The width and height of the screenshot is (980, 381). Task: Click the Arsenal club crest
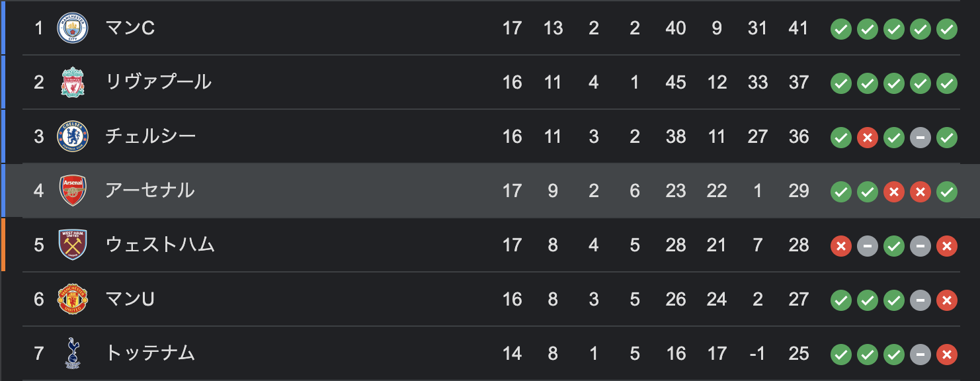(x=73, y=190)
